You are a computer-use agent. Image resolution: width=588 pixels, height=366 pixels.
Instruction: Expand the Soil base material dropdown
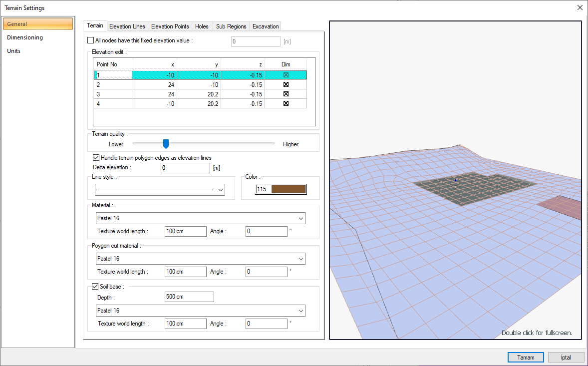click(300, 311)
